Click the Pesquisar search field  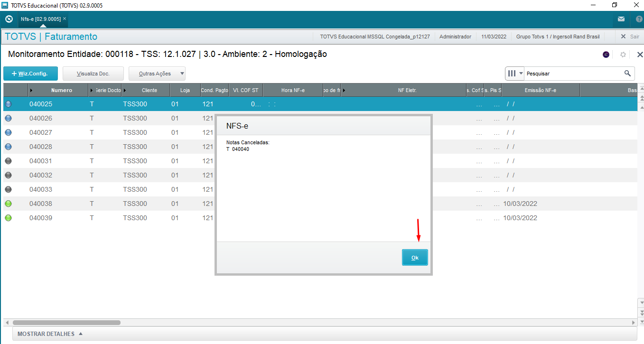(573, 74)
